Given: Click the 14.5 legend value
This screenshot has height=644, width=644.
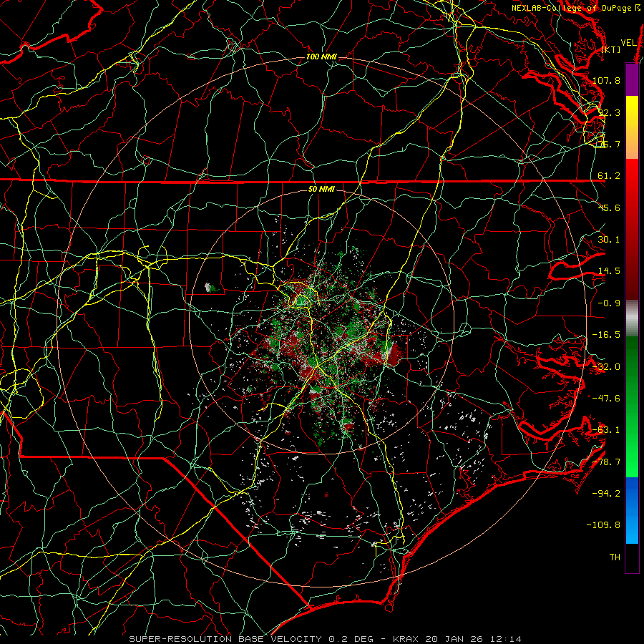Looking at the screenshot, I should 609,271.
